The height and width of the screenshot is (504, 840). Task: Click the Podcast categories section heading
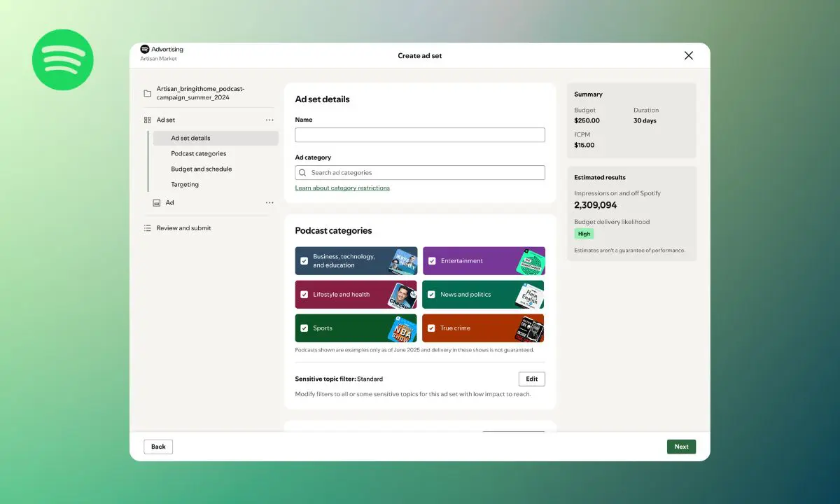[333, 231]
